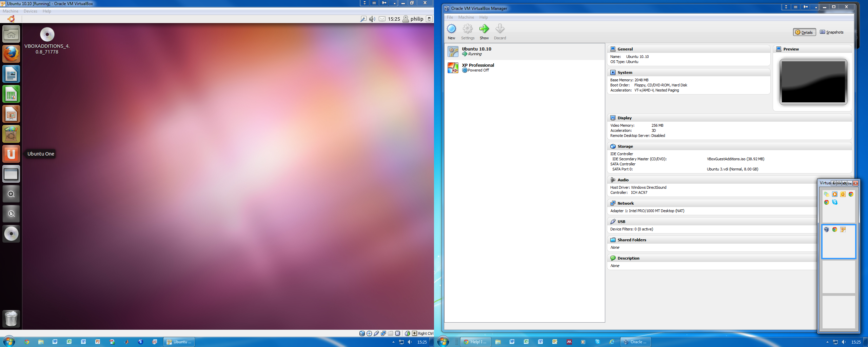
Task: Open File menu in VirtualBox Manager
Action: (x=450, y=17)
